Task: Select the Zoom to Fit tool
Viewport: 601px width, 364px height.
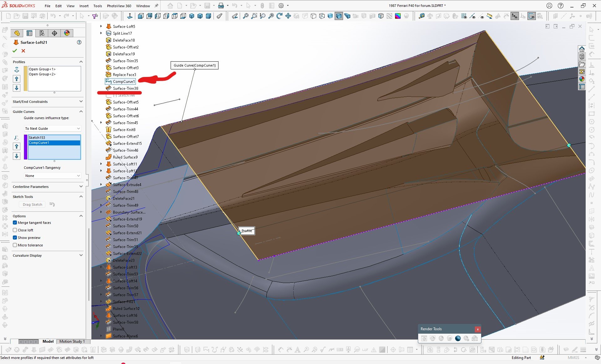Action: [246, 16]
